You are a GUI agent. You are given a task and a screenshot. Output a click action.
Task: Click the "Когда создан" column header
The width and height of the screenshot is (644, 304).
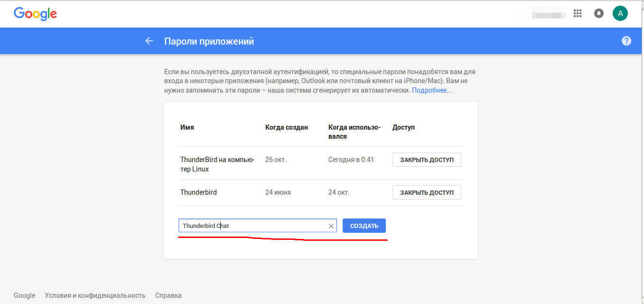[x=287, y=127]
